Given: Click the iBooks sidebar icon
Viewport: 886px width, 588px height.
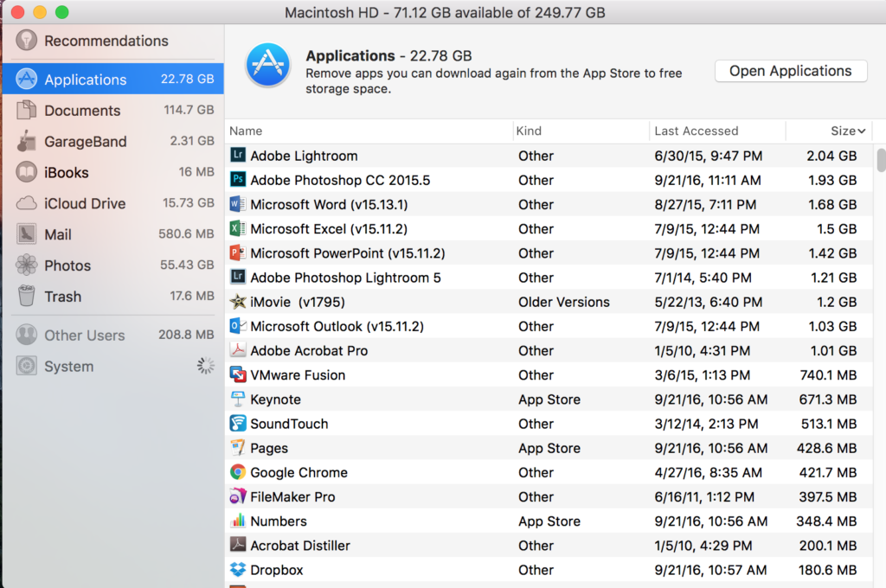Looking at the screenshot, I should point(27,172).
